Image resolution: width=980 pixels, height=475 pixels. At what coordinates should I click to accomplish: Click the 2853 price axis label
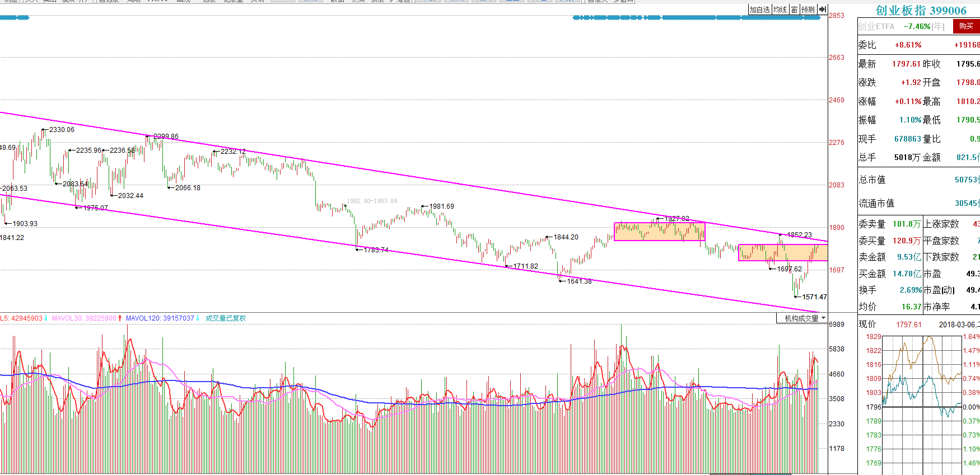pyautogui.click(x=837, y=16)
